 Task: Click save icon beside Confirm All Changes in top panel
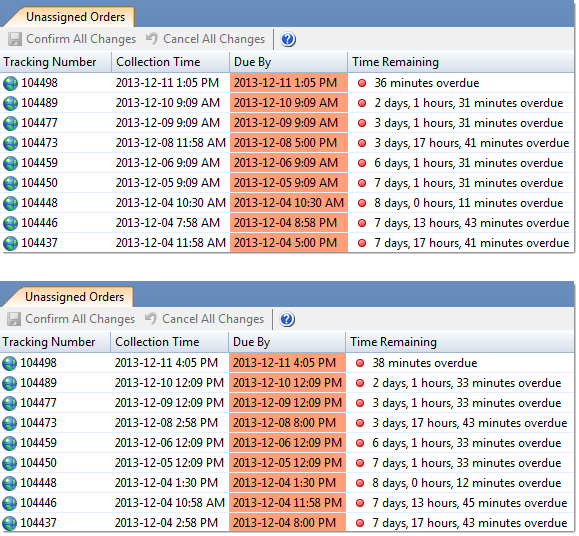tap(15, 39)
